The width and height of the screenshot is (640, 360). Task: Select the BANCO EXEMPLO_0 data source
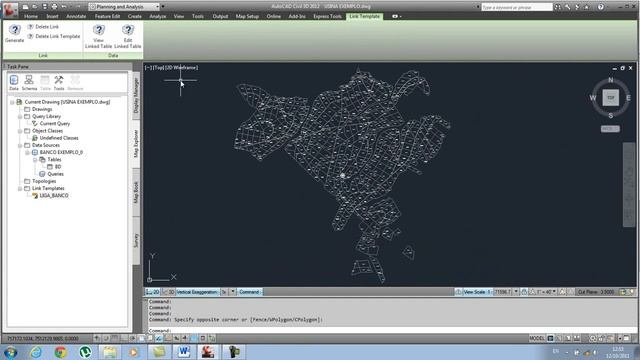[x=61, y=152]
